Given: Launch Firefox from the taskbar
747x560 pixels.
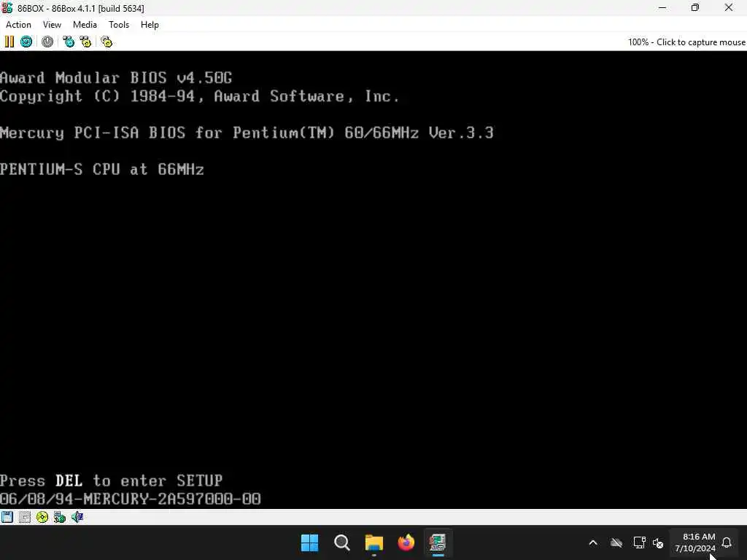Looking at the screenshot, I should pos(406,542).
